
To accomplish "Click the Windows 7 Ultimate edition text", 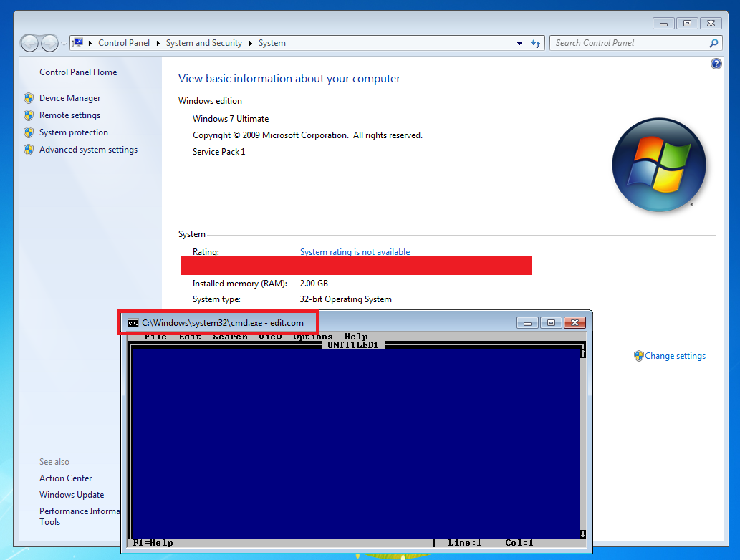I will (x=231, y=119).
